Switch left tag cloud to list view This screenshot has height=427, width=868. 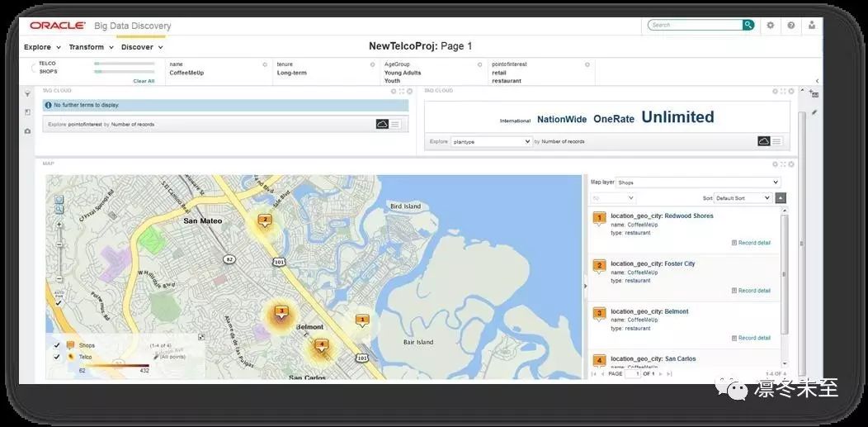394,124
